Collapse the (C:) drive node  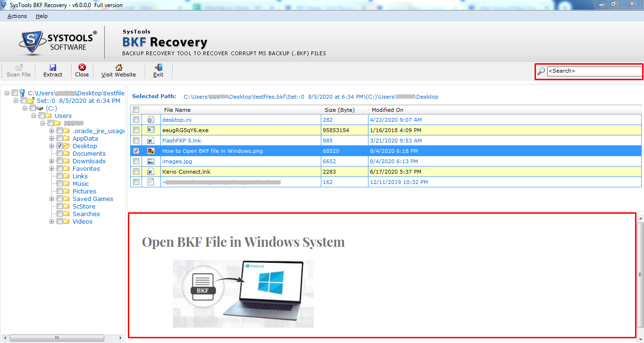click(25, 108)
